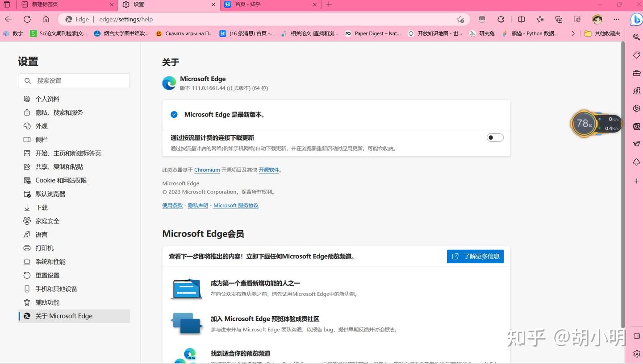This screenshot has width=643, height=364.
Task: Click the address bar URL field
Action: (x=263, y=19)
